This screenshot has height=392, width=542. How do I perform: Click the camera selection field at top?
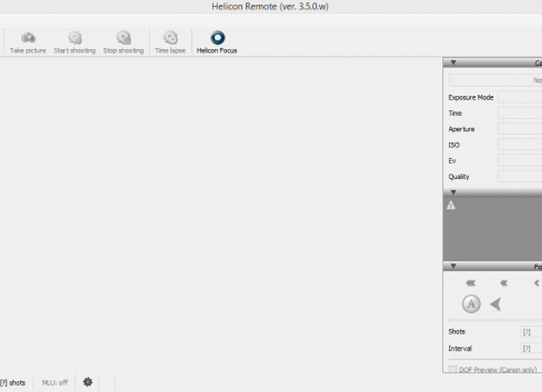tap(495, 80)
